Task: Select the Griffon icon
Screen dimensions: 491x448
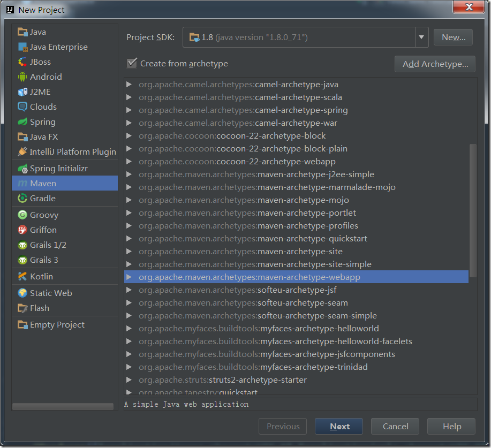Action: (22, 230)
